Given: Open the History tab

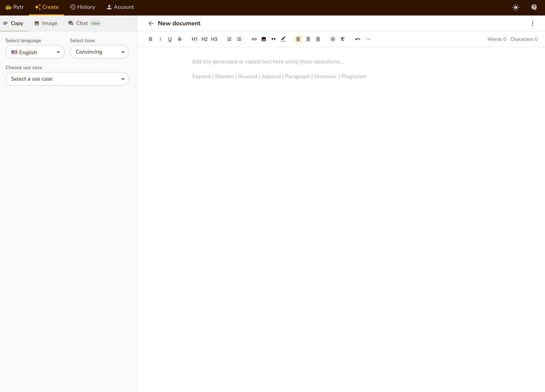Looking at the screenshot, I should tap(83, 7).
